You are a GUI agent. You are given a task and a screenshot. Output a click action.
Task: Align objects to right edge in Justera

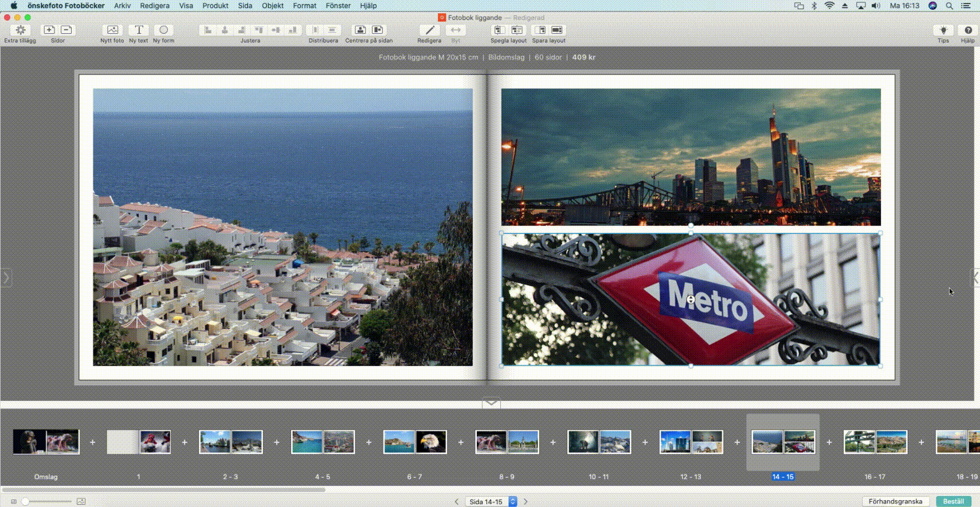point(242,30)
